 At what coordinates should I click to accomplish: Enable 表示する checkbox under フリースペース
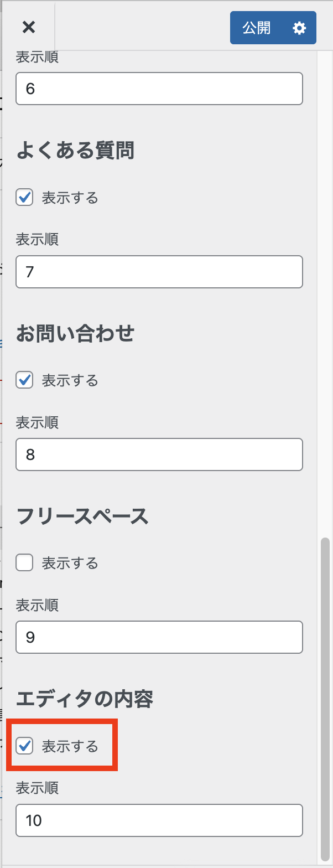tap(24, 563)
